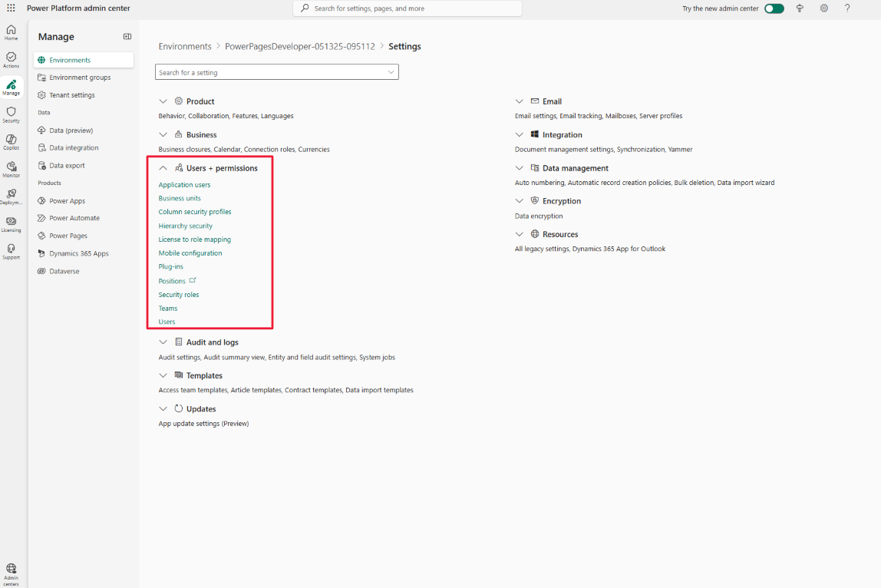The height and width of the screenshot is (588, 881).
Task: Open License to role mapping link
Action: pos(194,239)
